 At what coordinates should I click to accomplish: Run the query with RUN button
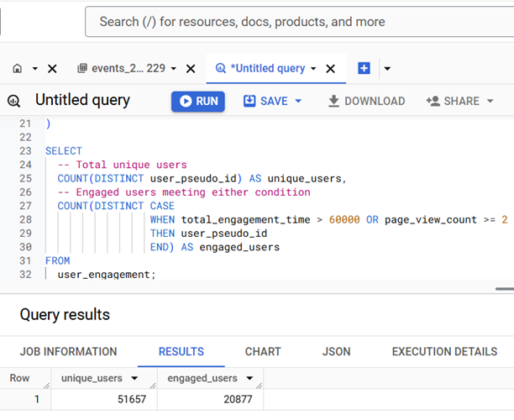pos(198,102)
